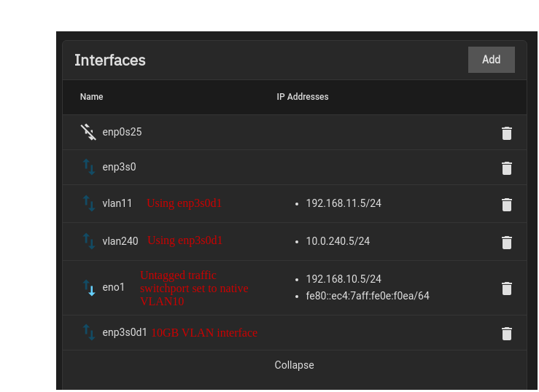Click the IP Addresses column header
Image resolution: width=539 pixels, height=392 pixels.
(303, 97)
